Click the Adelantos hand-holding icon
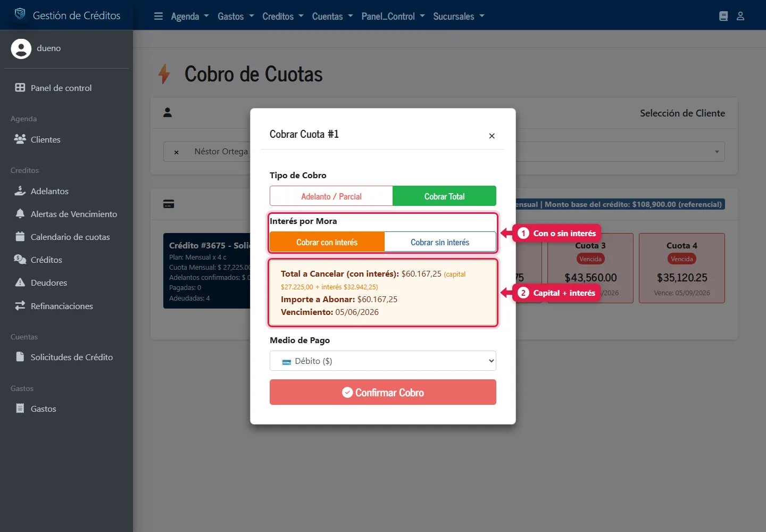This screenshot has height=532, width=766. [x=20, y=191]
